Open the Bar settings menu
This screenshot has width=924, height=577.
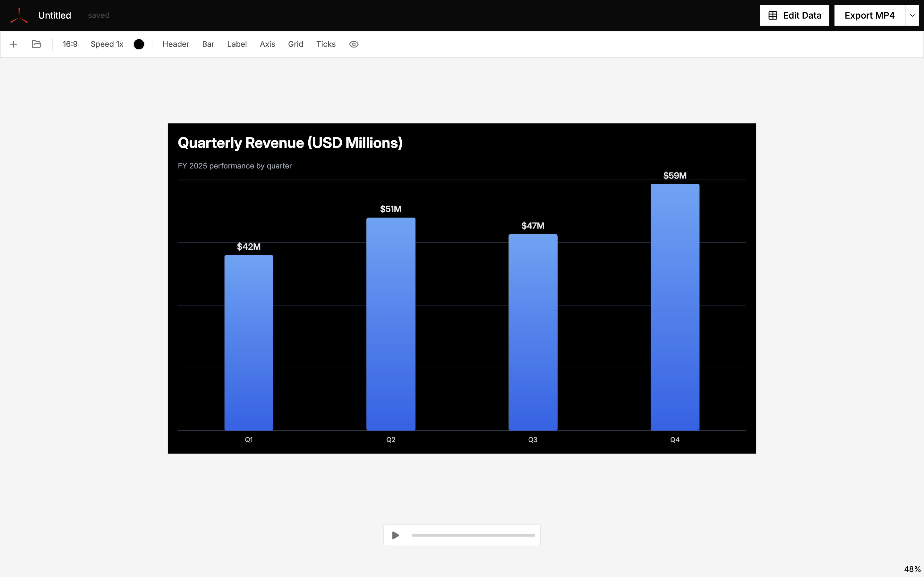(x=208, y=44)
